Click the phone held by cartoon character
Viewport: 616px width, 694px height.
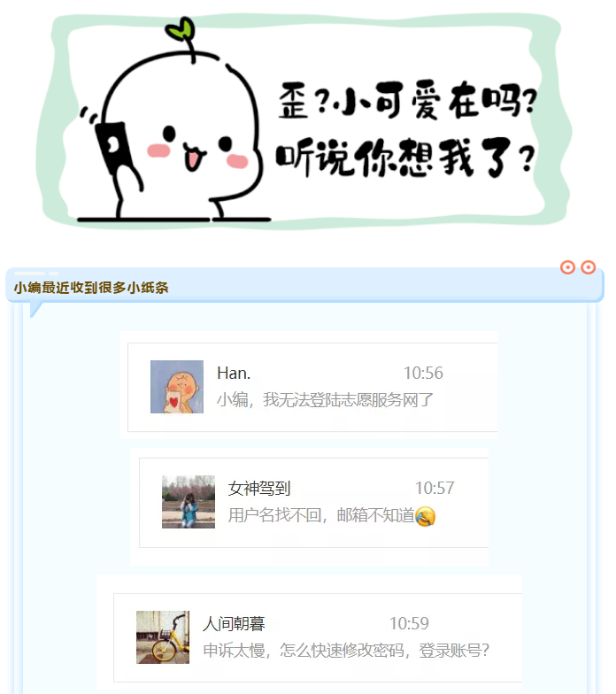coord(112,147)
